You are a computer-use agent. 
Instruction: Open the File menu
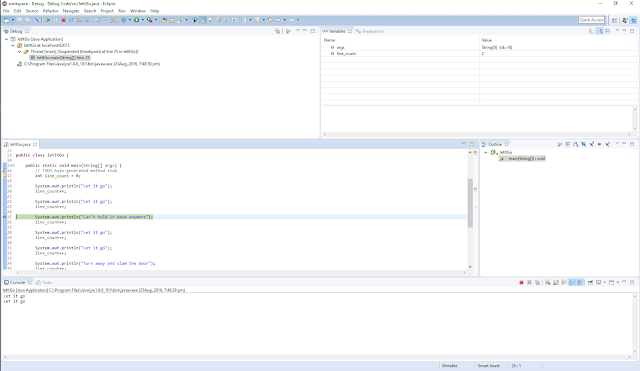point(6,11)
